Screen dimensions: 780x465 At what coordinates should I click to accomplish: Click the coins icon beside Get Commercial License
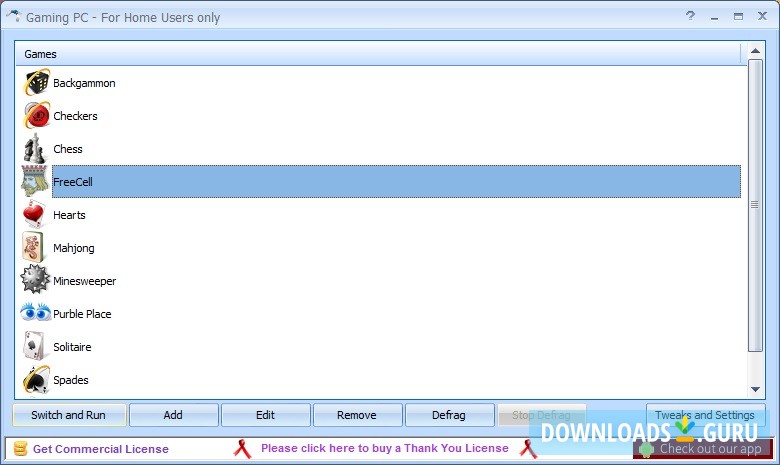tap(20, 449)
